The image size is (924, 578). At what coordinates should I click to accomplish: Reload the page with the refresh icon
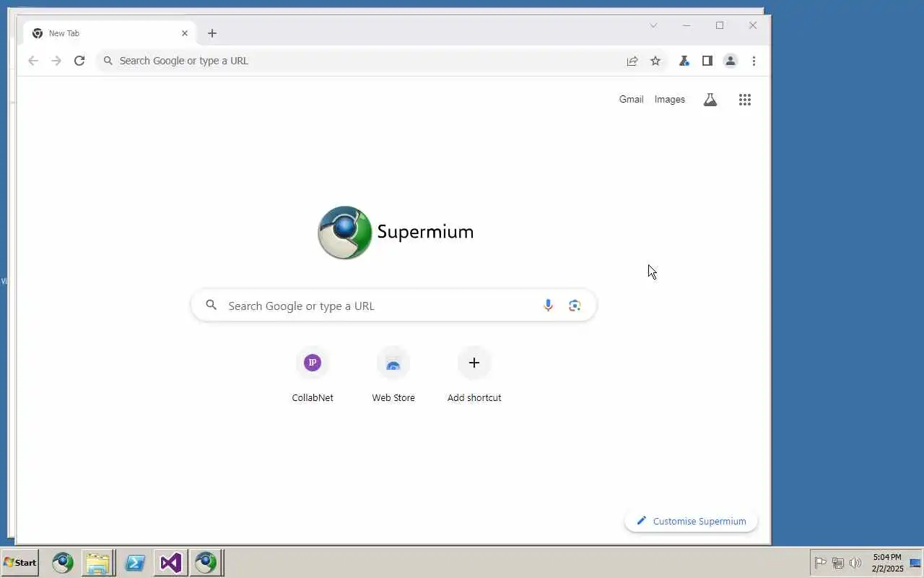[79, 61]
